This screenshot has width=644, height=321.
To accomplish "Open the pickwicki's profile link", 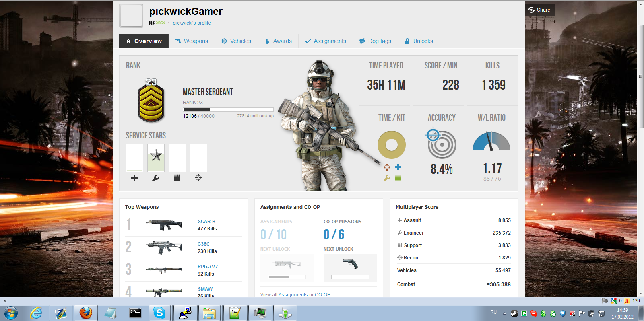I will pos(192,23).
